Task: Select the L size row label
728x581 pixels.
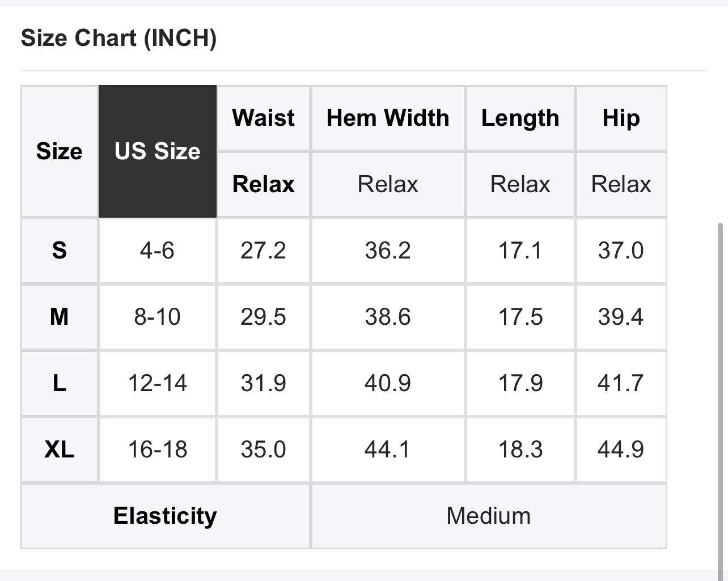Action: 60,383
